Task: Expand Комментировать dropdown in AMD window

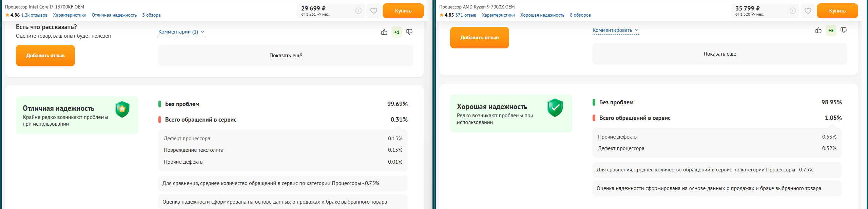Action: 616,30
